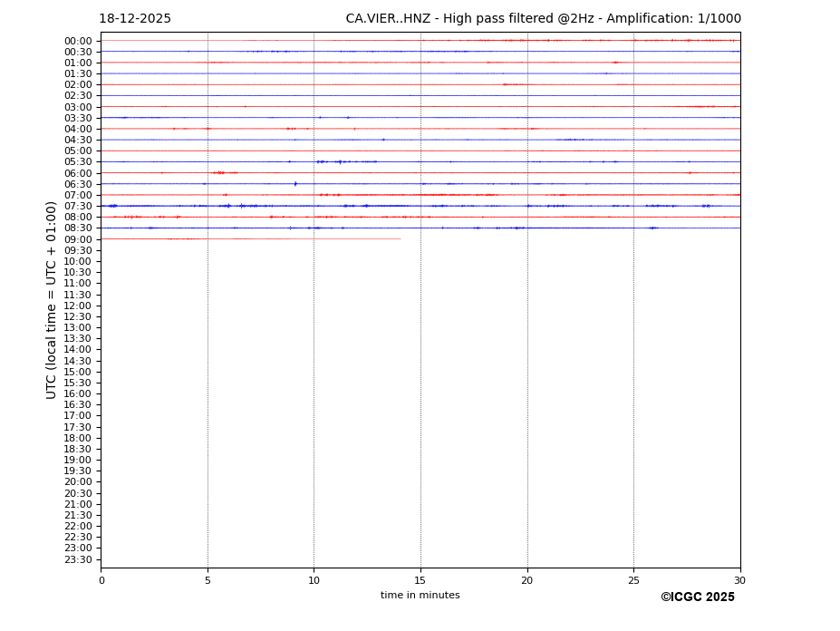Screen dimensions: 840x631
Task: Select the 05:30 time row label
Action: click(77, 162)
